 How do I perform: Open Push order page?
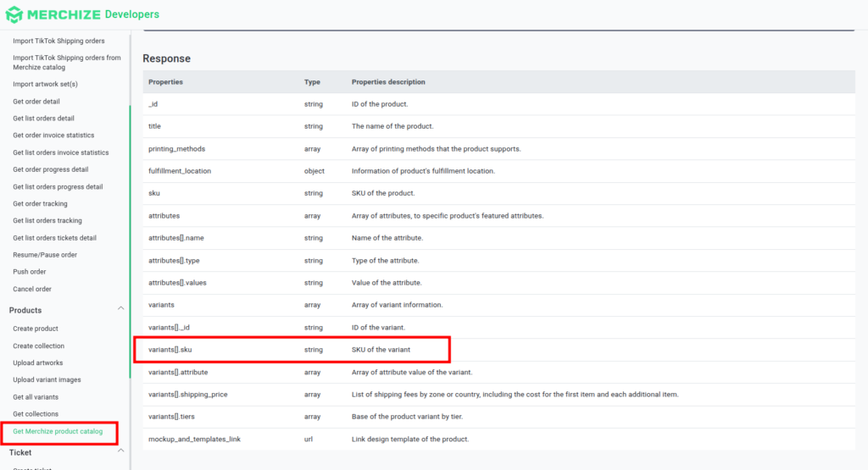pyautogui.click(x=30, y=272)
